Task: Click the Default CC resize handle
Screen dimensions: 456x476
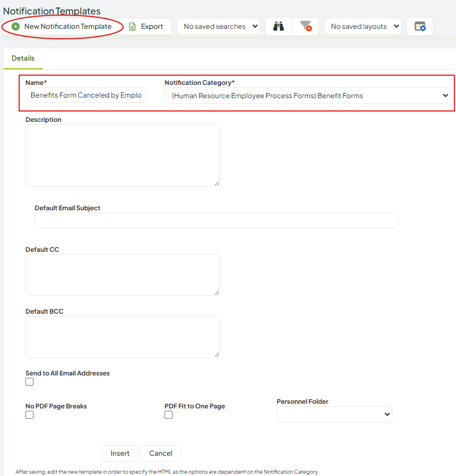Action: pyautogui.click(x=216, y=293)
